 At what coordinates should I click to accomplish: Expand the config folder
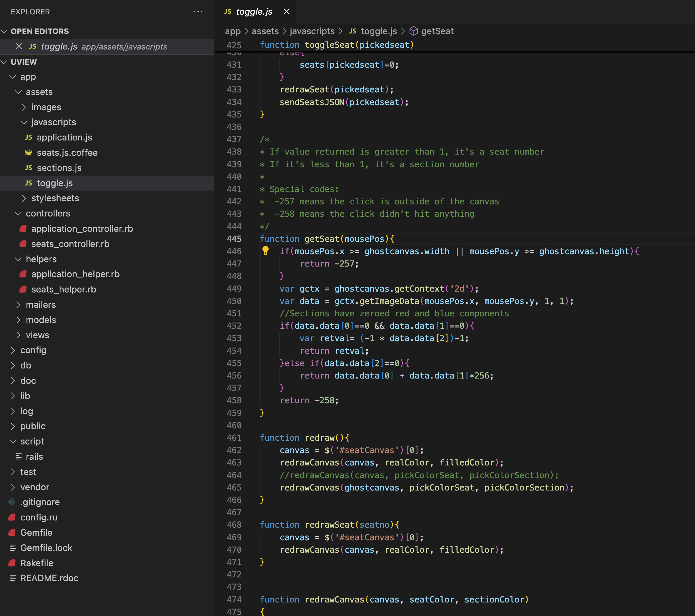tap(33, 350)
